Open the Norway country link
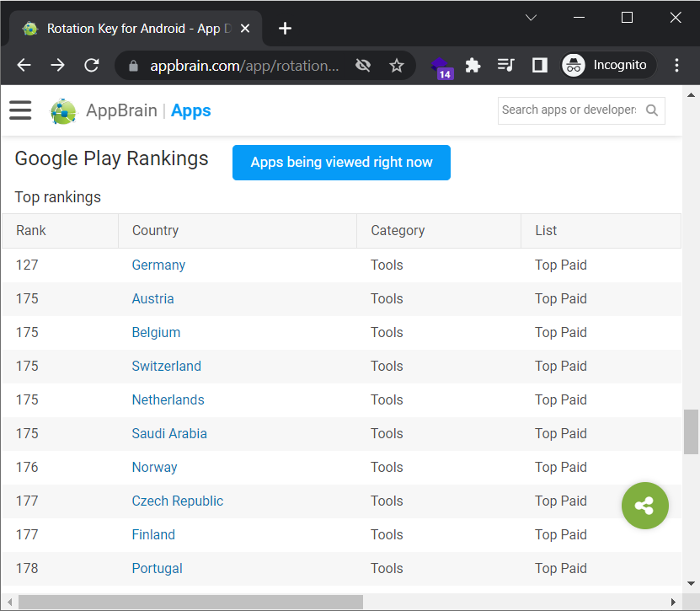Image resolution: width=700 pixels, height=611 pixels. (x=154, y=467)
